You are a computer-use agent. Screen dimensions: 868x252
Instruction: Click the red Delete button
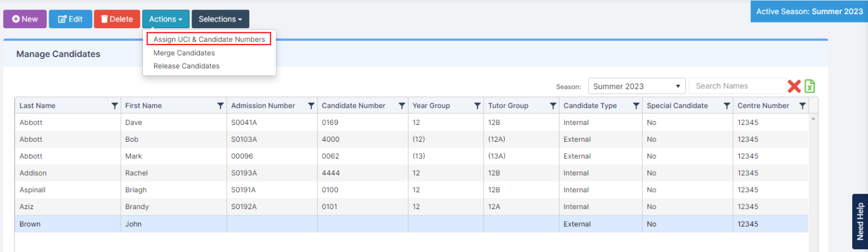click(x=117, y=19)
